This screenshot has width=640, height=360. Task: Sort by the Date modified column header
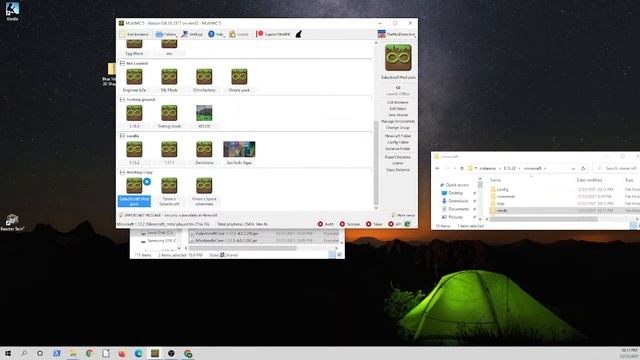[589, 180]
